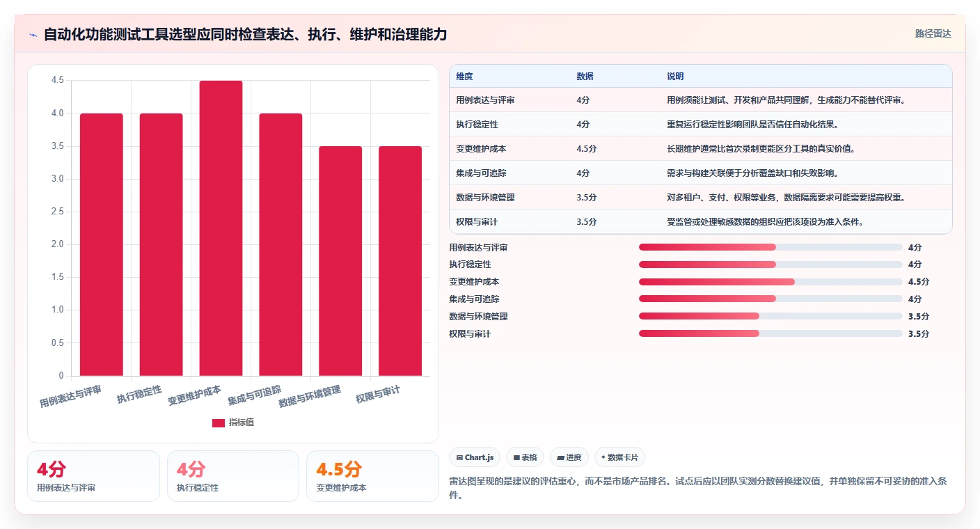Image resolution: width=980 pixels, height=529 pixels.
Task: Click the footnote paragraph starting 雷达图呈现的
Action: click(698, 489)
